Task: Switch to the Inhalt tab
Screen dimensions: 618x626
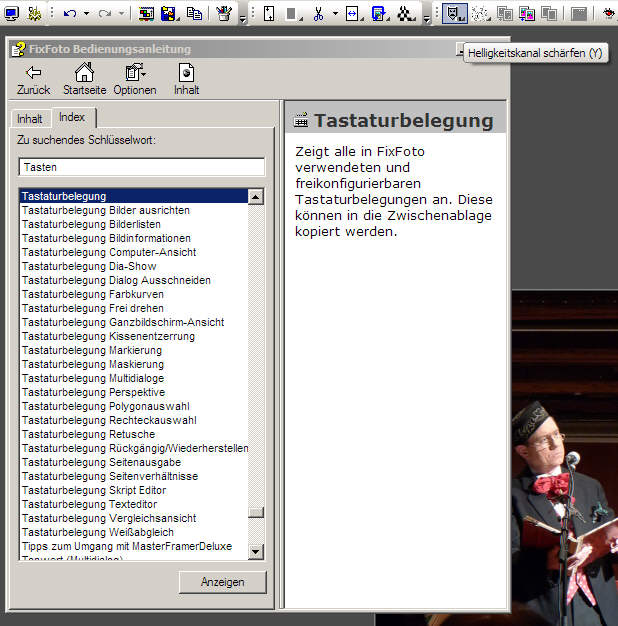Action: click(x=30, y=119)
